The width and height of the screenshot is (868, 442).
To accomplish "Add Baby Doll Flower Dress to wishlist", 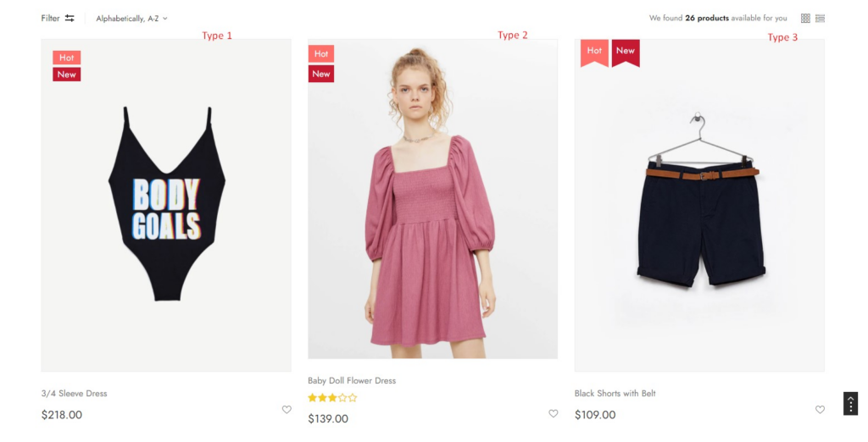I will 553,413.
